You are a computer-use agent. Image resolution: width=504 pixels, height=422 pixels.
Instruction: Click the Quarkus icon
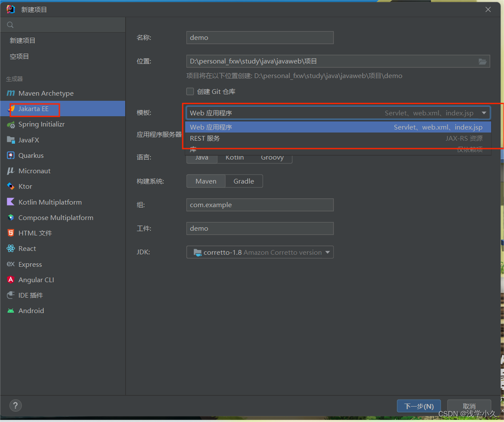(11, 155)
